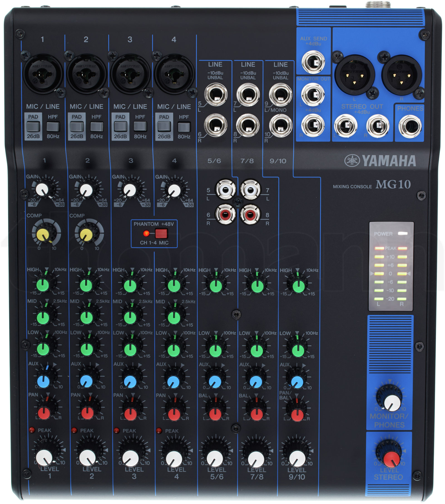Click the channel 1 PEAK indicator LED
This screenshot has height=504, width=445.
coord(32,430)
